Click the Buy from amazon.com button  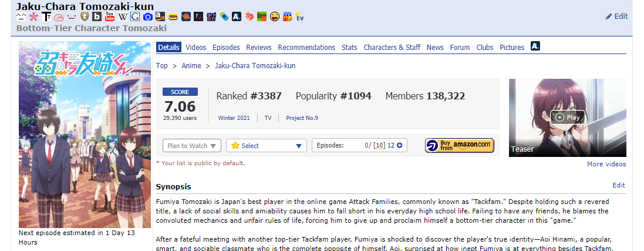[460, 146]
